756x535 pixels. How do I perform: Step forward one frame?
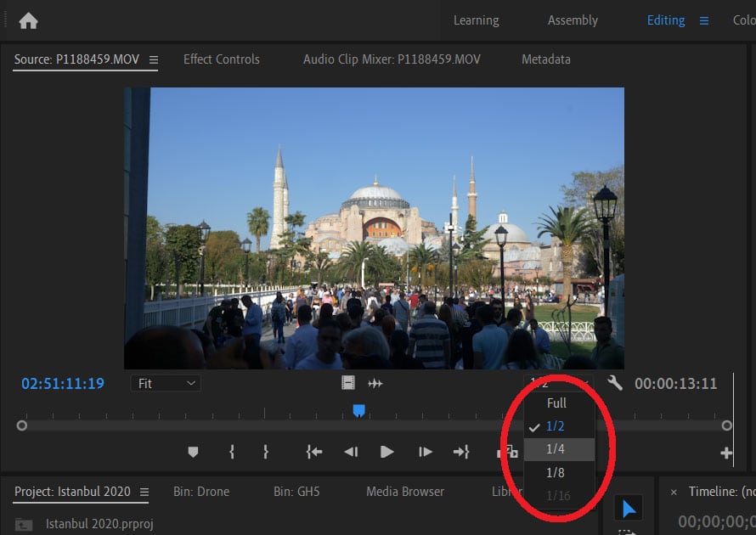[426, 452]
